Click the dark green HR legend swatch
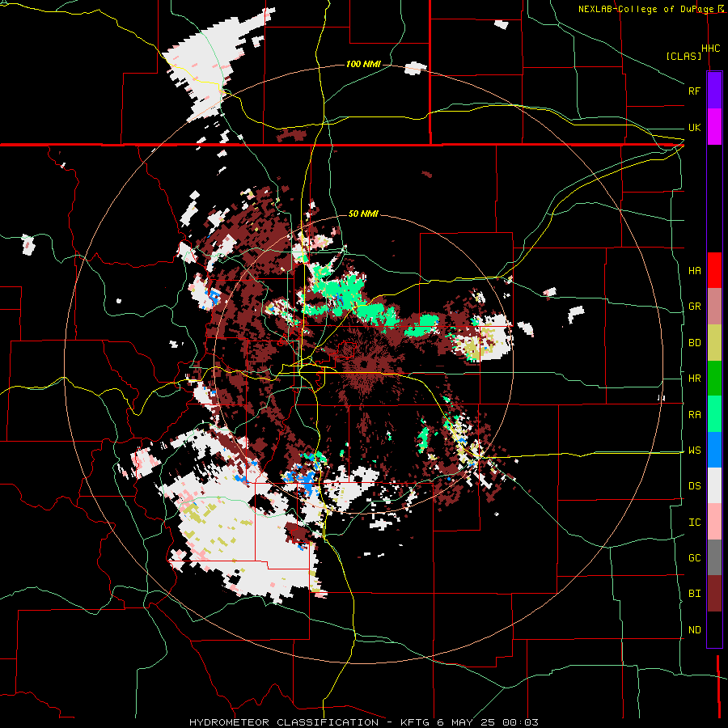Screen dimensions: 728x728 click(x=714, y=379)
